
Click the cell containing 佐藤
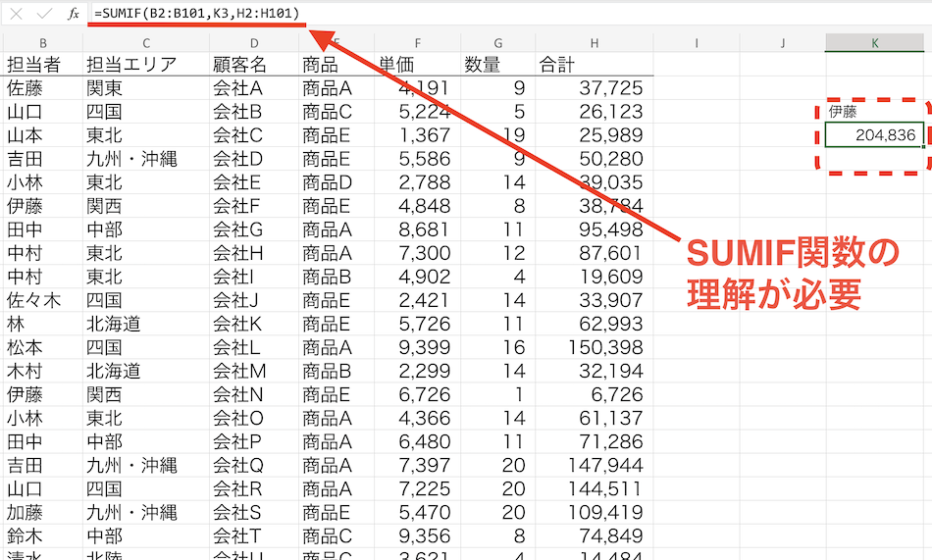pyautogui.click(x=43, y=88)
